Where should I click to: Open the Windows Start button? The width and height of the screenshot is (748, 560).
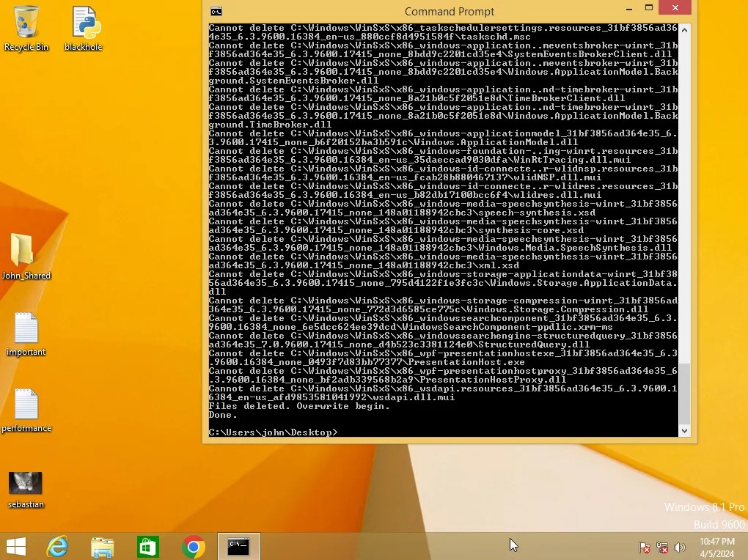pos(16,547)
